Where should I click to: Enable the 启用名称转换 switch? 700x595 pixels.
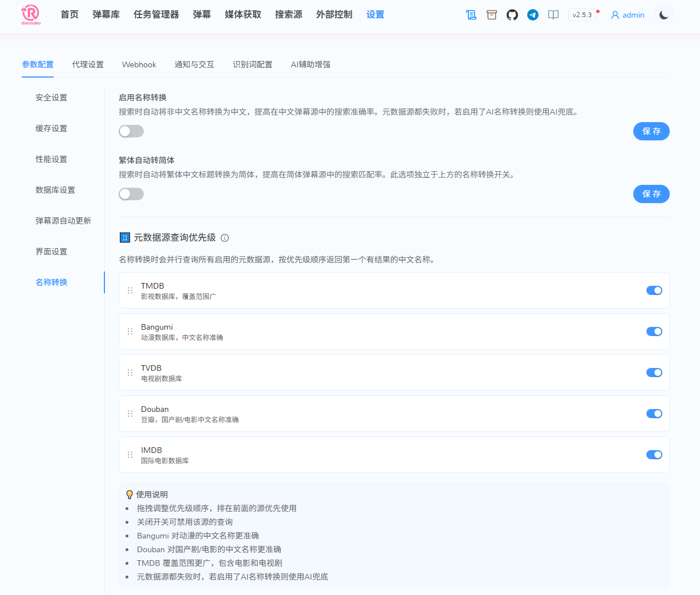[131, 131]
